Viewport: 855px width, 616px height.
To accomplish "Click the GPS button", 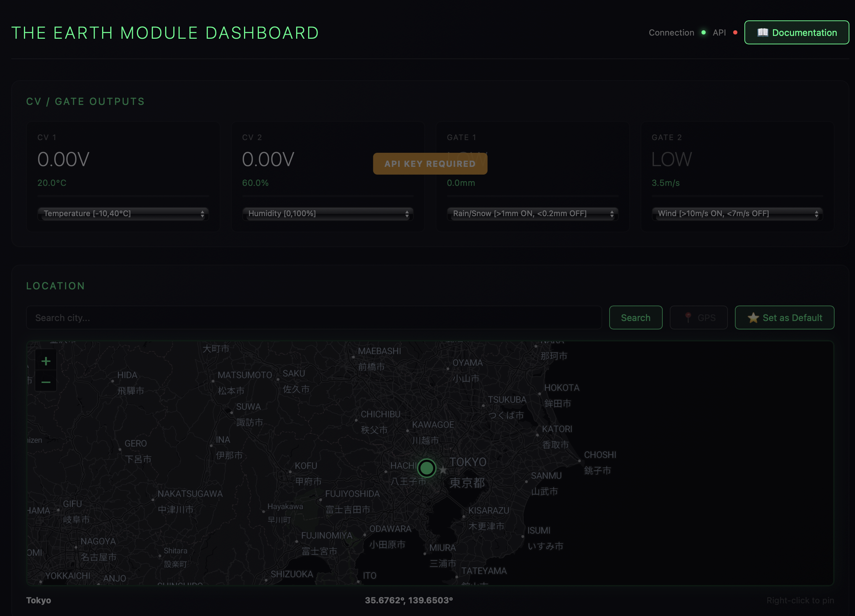I will coord(698,318).
